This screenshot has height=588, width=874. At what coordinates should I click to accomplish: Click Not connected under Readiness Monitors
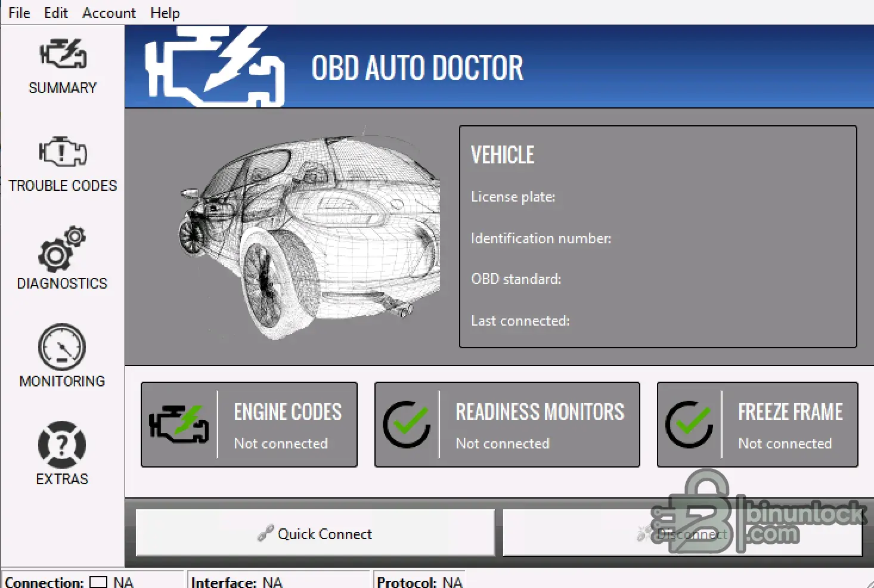[503, 444]
